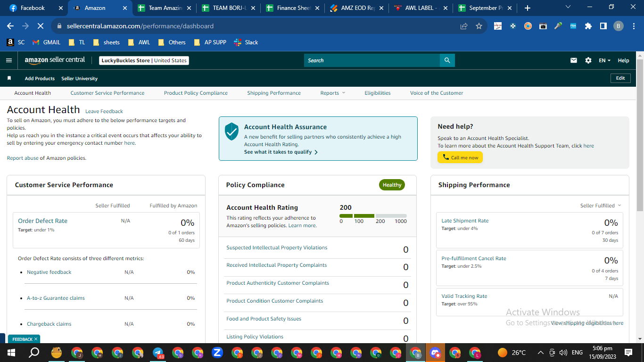Open the Windows Start menu
This screenshot has width=644, height=362.
click(11, 353)
